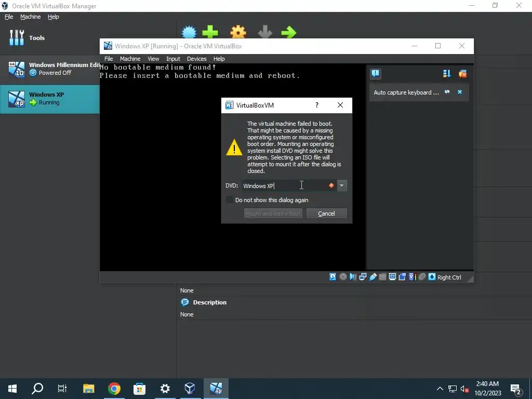Click the remove all notifications icon

pyautogui.click(x=462, y=74)
